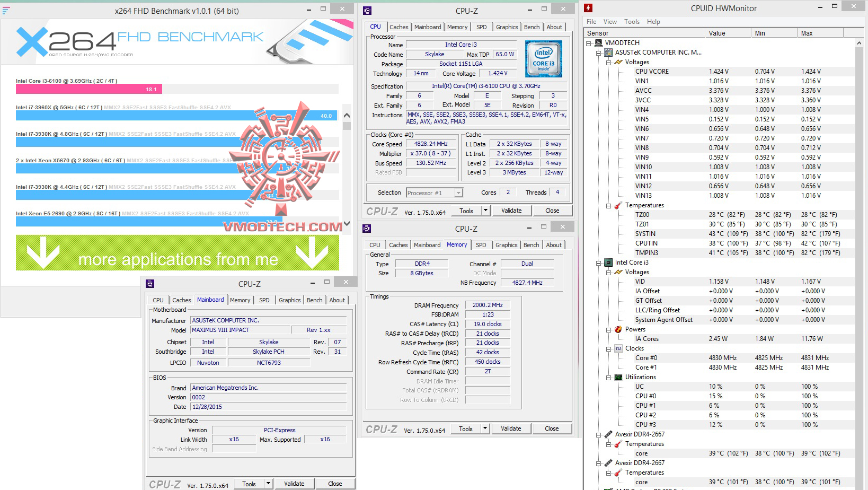Click Close button in CPU-Z Memory window
This screenshot has height=490, width=868.
[552, 428]
